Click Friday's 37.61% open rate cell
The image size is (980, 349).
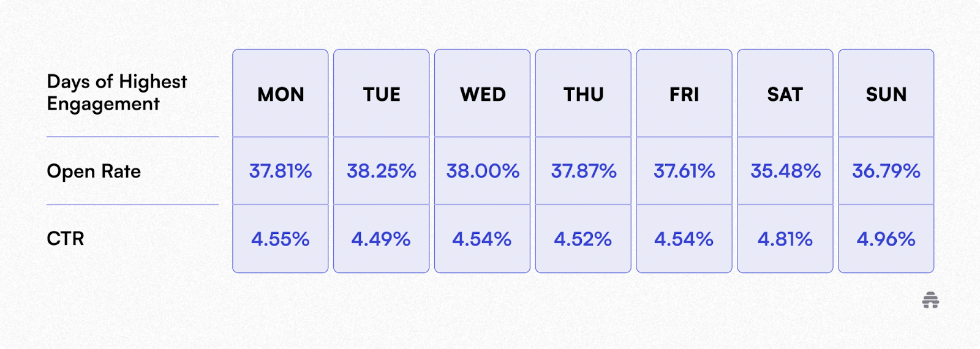click(684, 171)
